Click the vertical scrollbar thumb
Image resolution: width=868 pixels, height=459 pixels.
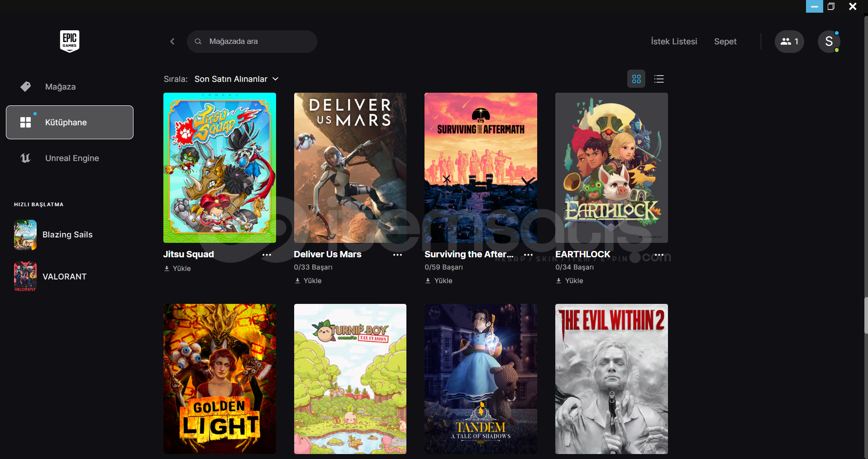click(866, 316)
